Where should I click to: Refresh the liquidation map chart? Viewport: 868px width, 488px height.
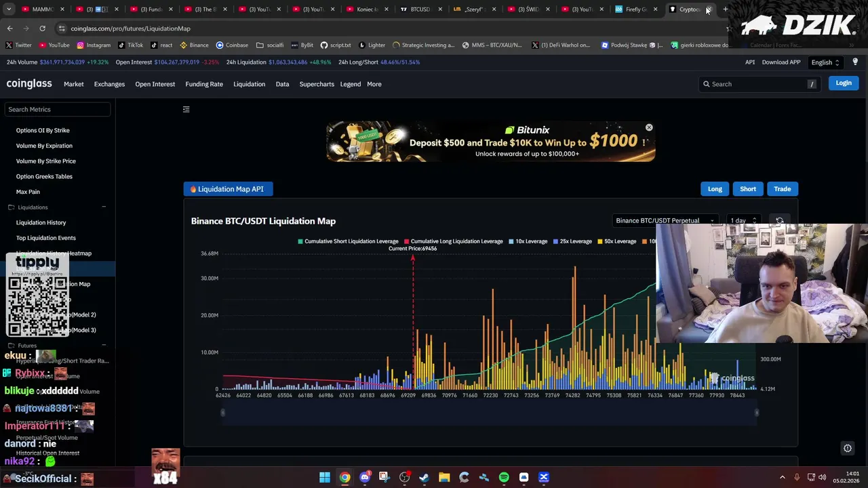pos(780,221)
